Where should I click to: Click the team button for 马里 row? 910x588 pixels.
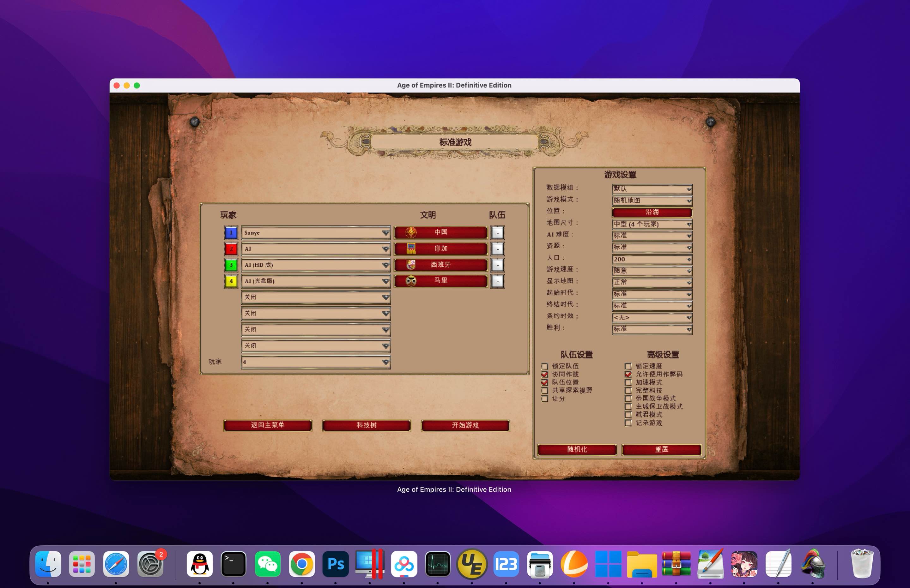coord(497,281)
